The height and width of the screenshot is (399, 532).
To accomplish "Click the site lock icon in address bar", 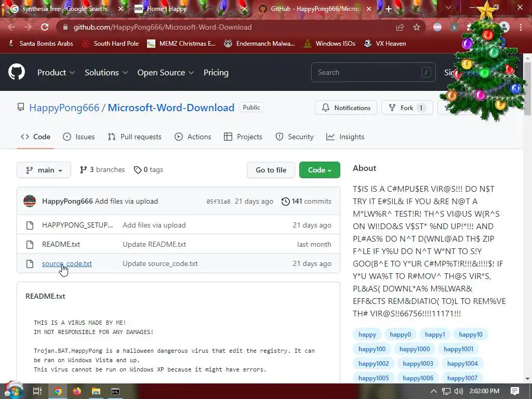I will point(65,27).
